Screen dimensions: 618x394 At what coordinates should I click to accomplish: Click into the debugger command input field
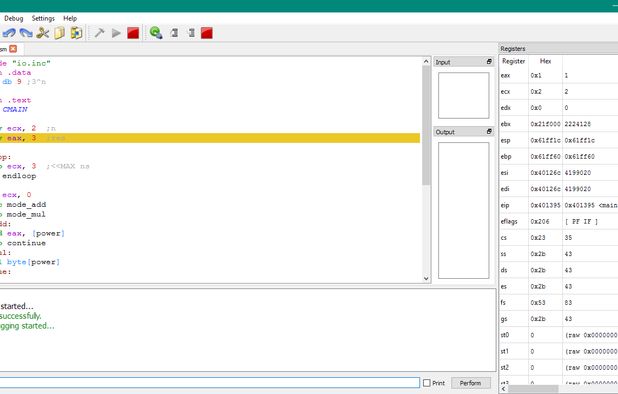click(x=210, y=383)
